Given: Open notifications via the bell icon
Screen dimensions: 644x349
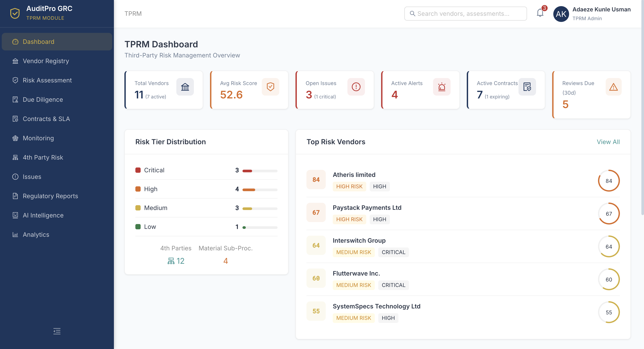Looking at the screenshot, I should click(540, 14).
